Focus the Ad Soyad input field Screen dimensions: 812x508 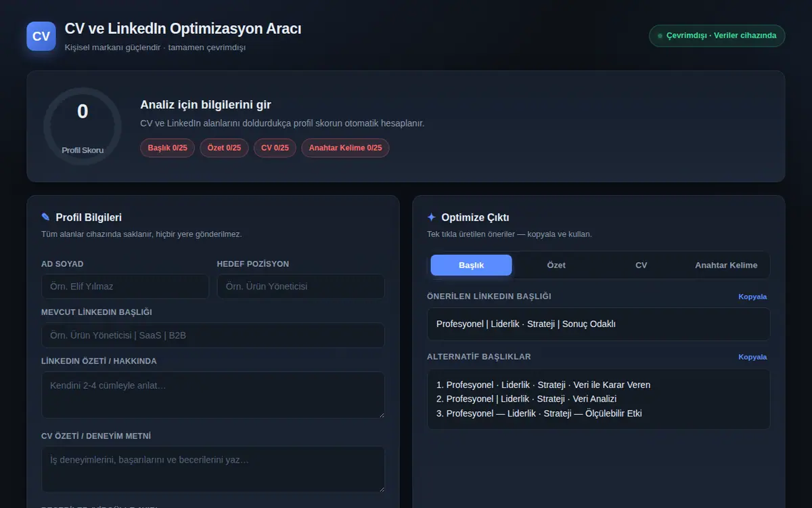(x=125, y=287)
